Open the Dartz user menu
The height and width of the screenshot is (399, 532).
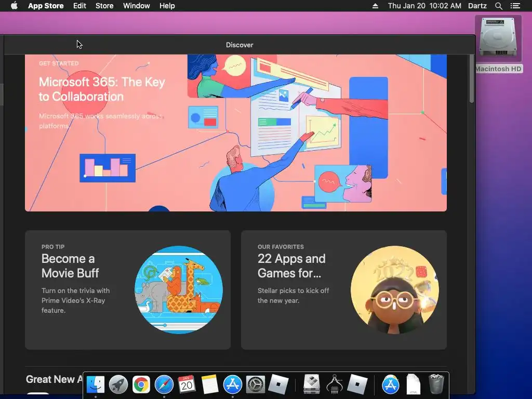477,6
